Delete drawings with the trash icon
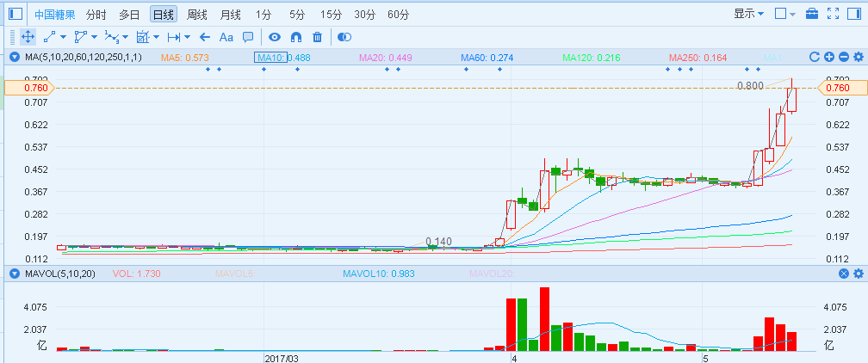 [317, 37]
